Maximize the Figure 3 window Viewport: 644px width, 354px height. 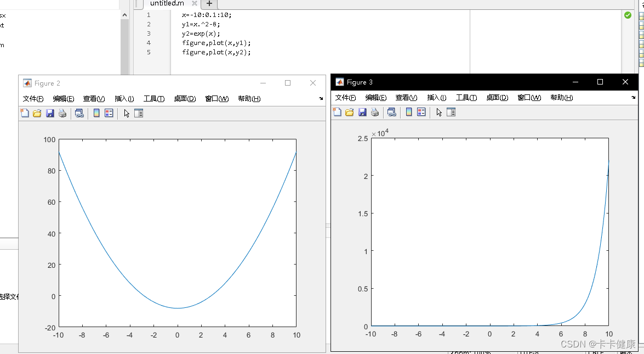(600, 82)
